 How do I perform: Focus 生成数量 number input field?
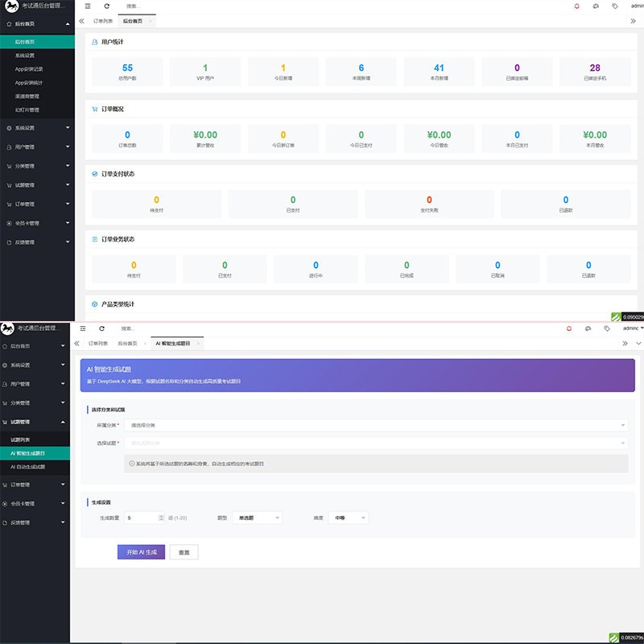tap(144, 518)
